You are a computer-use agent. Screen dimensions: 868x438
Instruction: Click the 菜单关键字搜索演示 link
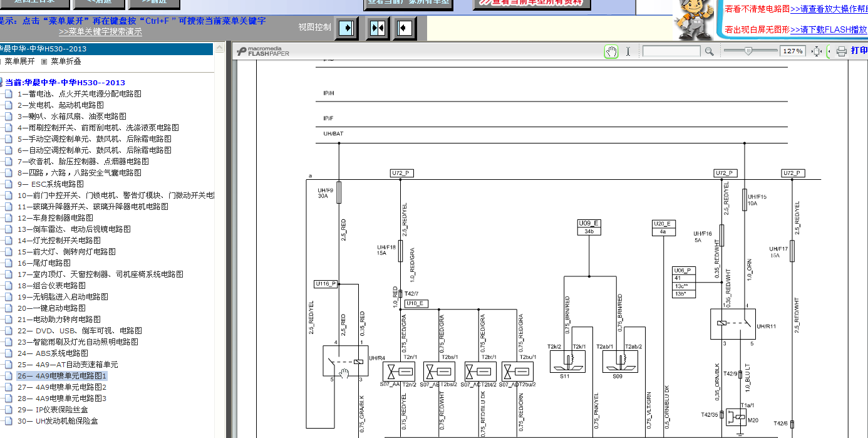(100, 32)
